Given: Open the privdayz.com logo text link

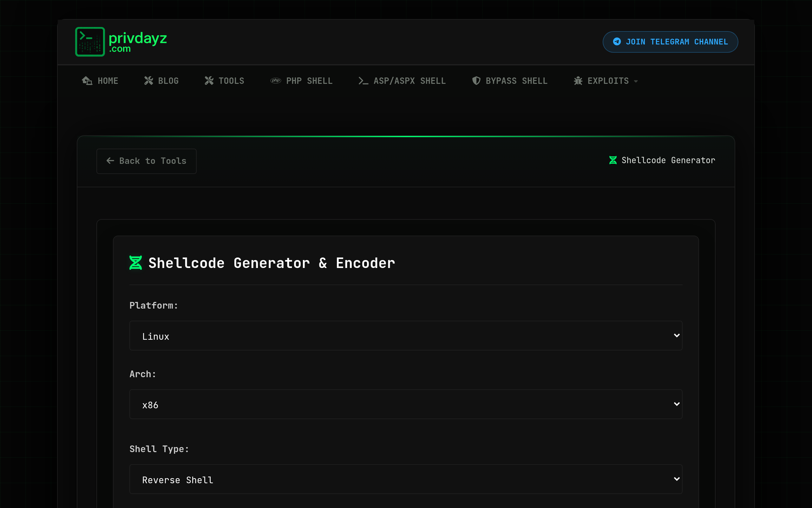Looking at the screenshot, I should [x=138, y=42].
